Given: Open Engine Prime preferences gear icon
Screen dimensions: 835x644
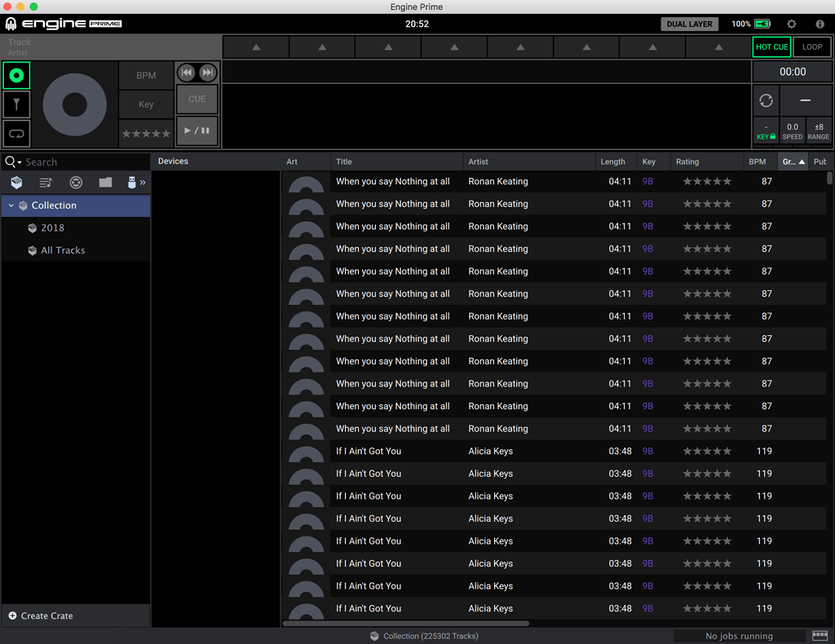Looking at the screenshot, I should 791,24.
